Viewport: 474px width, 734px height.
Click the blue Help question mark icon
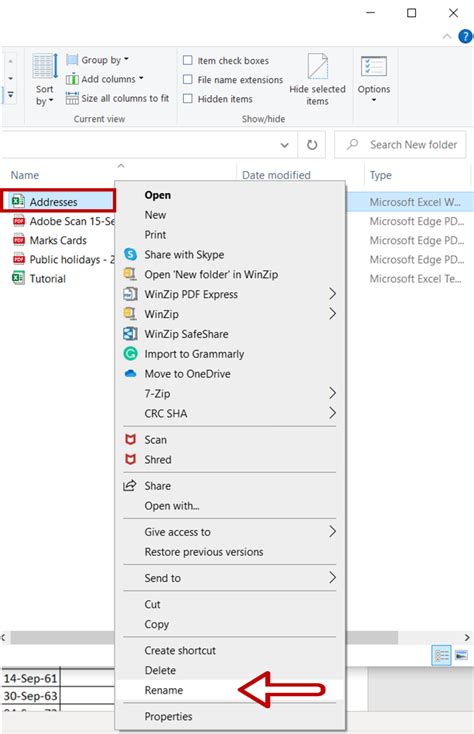[465, 36]
